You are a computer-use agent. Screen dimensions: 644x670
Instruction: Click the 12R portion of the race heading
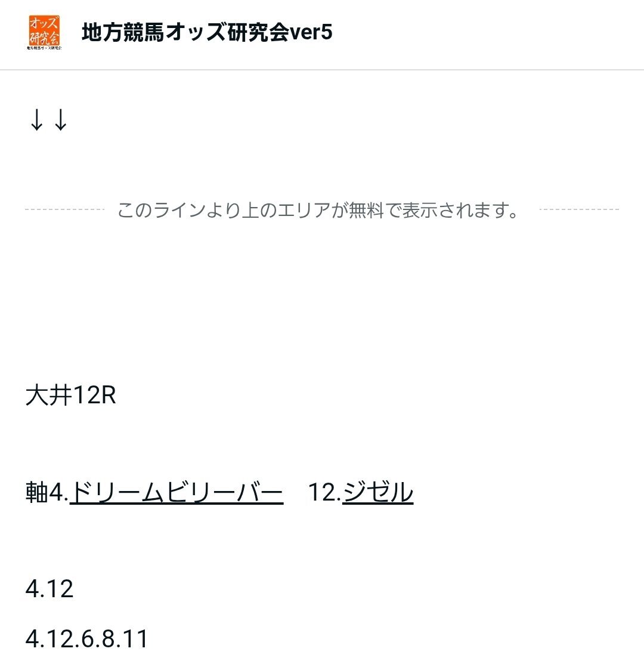pyautogui.click(x=94, y=395)
